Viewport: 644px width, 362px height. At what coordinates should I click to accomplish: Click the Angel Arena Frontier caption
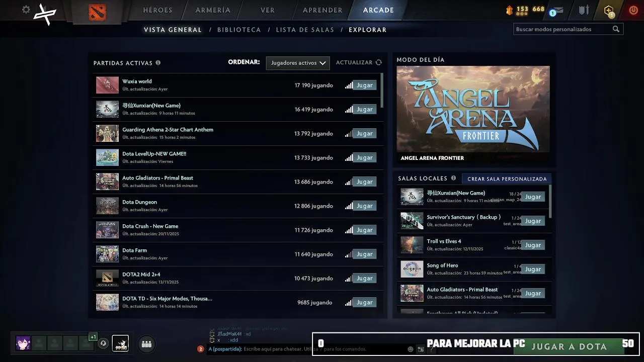pyautogui.click(x=432, y=158)
